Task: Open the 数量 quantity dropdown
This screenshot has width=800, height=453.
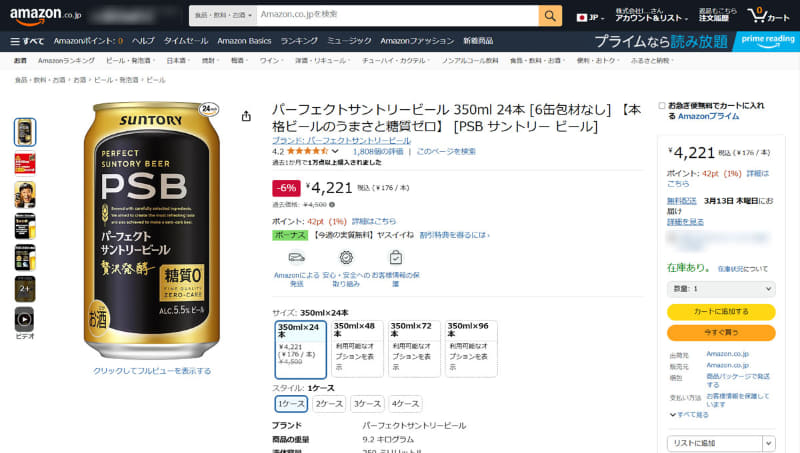Action: pyautogui.click(x=720, y=288)
